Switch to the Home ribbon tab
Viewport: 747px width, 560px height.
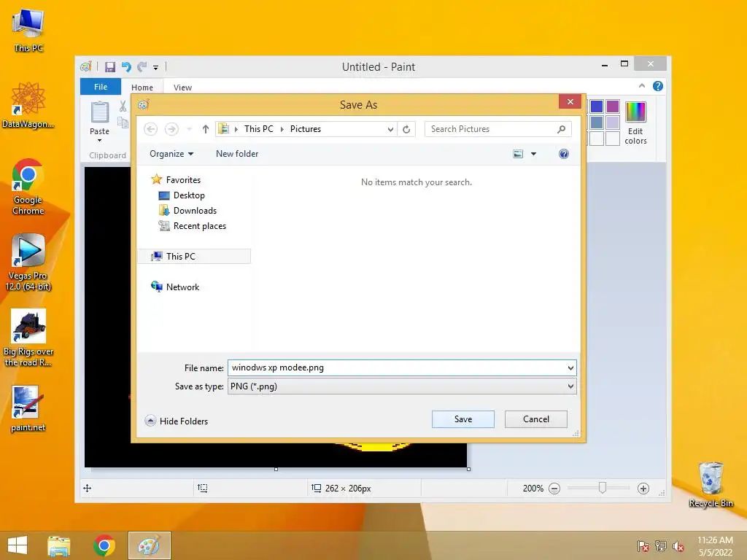[x=142, y=87]
